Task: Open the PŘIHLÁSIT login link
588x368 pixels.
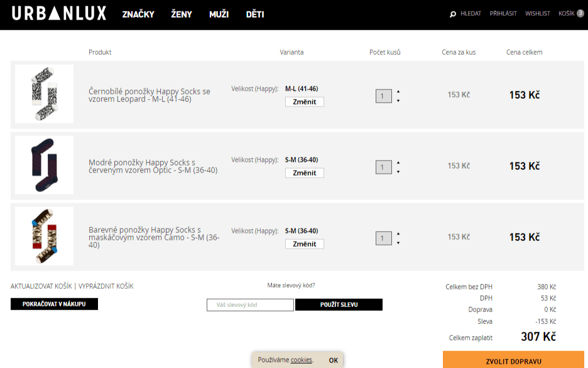Action: [x=503, y=13]
